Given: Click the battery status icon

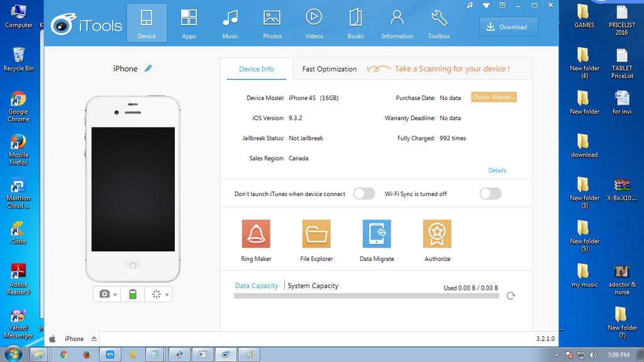Looking at the screenshot, I should point(133,294).
